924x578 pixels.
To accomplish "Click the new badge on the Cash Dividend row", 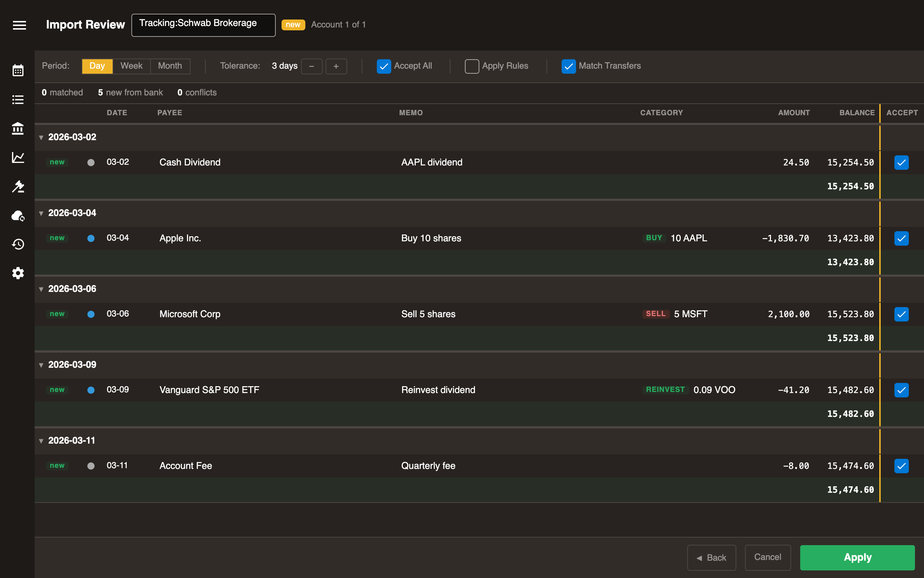I will point(57,162).
